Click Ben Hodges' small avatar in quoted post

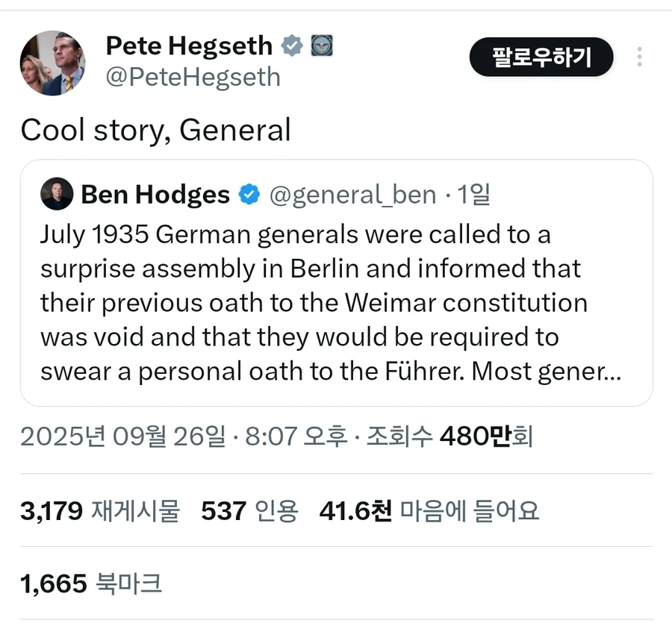click(57, 194)
